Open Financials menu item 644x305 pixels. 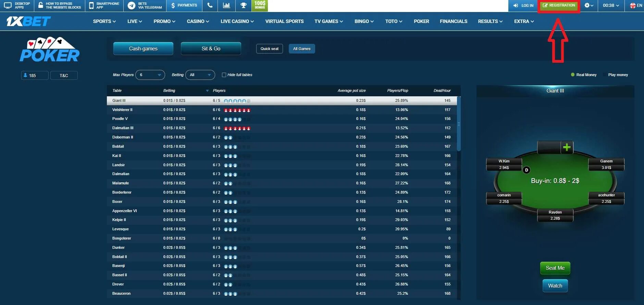454,21
